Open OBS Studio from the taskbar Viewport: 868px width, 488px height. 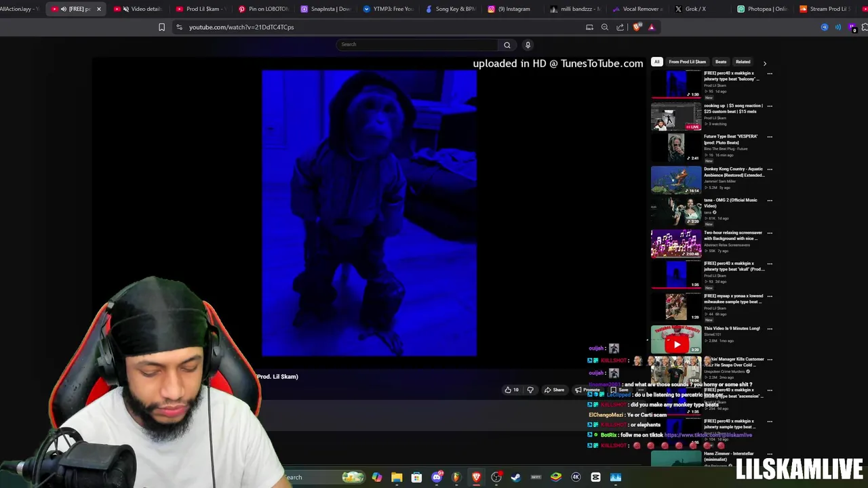pyautogui.click(x=496, y=477)
